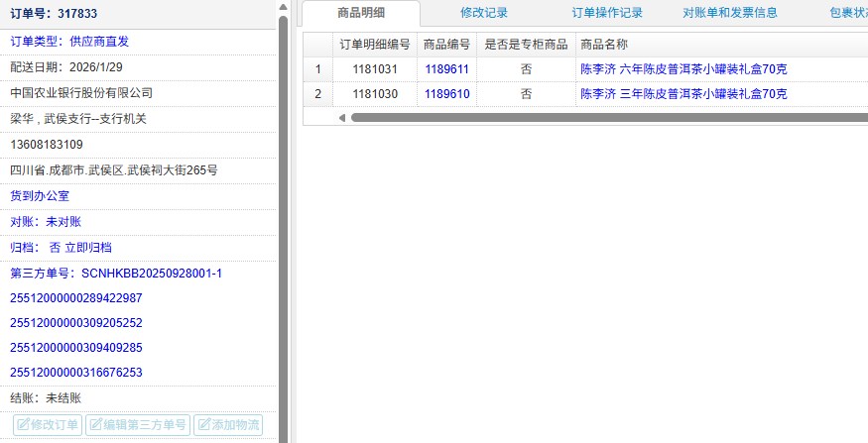Image resolution: width=868 pixels, height=443 pixels.
Task: Click tracking number 25512000000316676253
Action: (76, 373)
